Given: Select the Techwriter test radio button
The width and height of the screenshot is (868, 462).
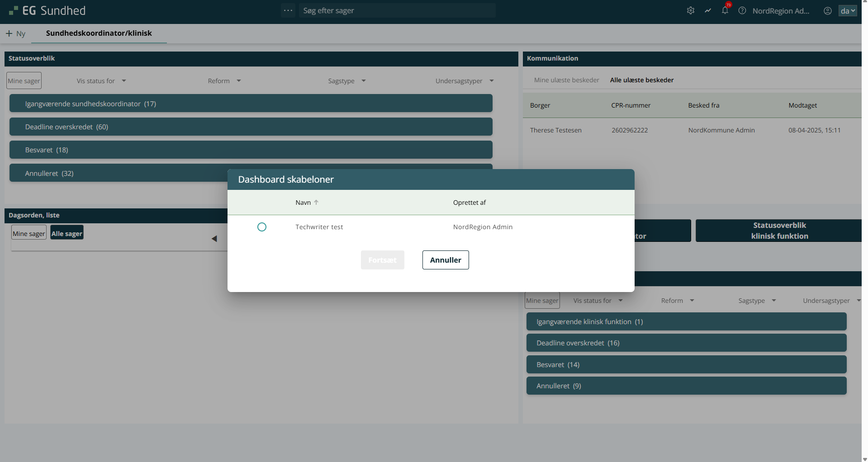Looking at the screenshot, I should click(x=262, y=227).
